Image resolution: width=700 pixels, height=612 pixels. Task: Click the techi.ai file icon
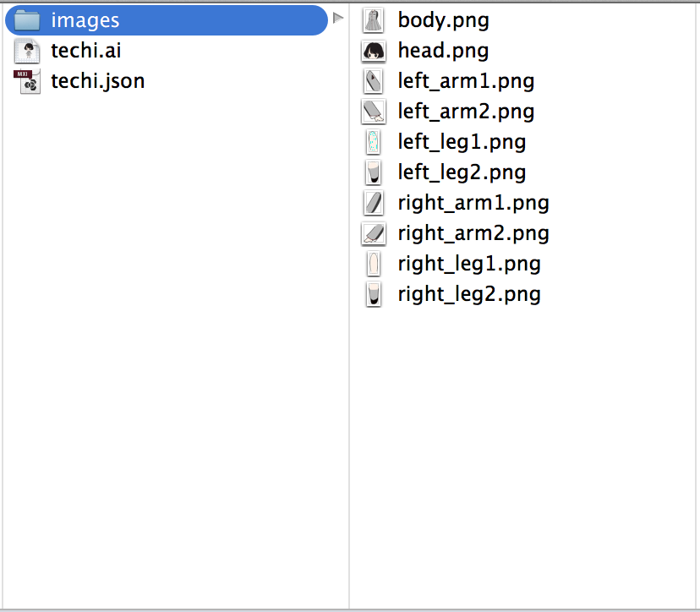tap(27, 51)
